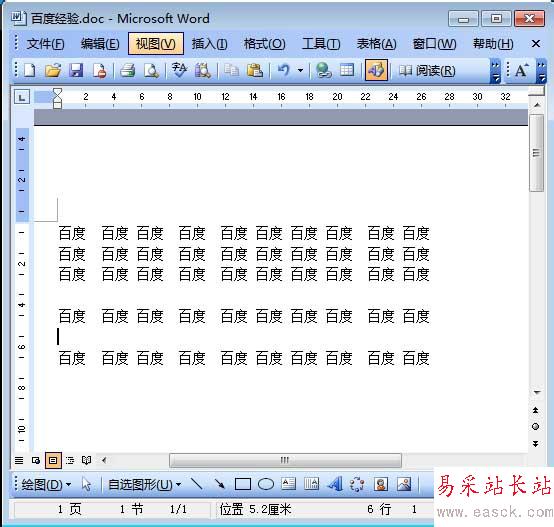Insert picture from file icon
The width and height of the screenshot is (554, 527).
tap(404, 484)
